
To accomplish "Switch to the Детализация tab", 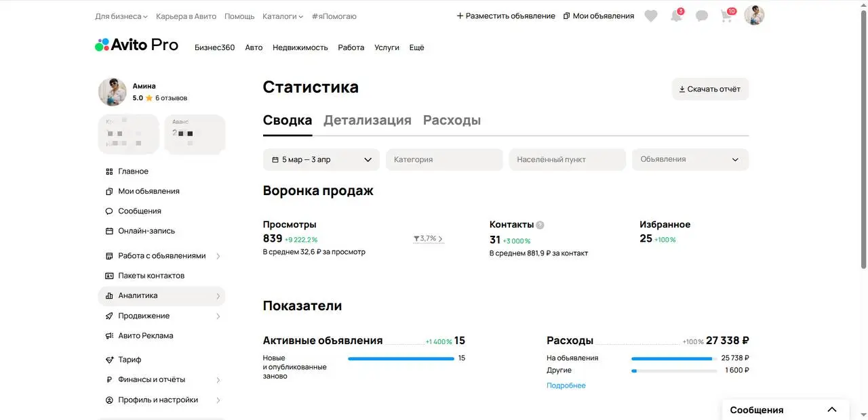I will 368,121.
